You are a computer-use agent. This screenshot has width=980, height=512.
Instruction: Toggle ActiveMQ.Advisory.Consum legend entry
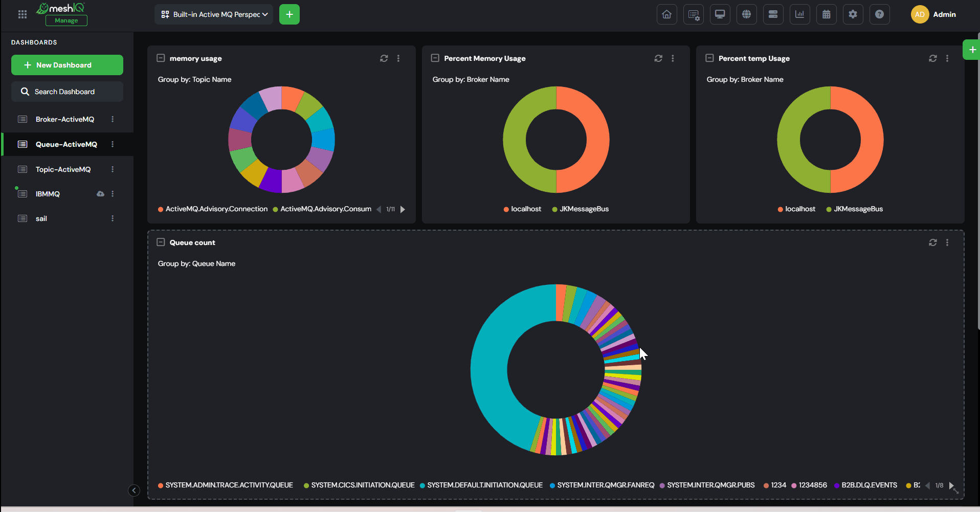point(322,209)
